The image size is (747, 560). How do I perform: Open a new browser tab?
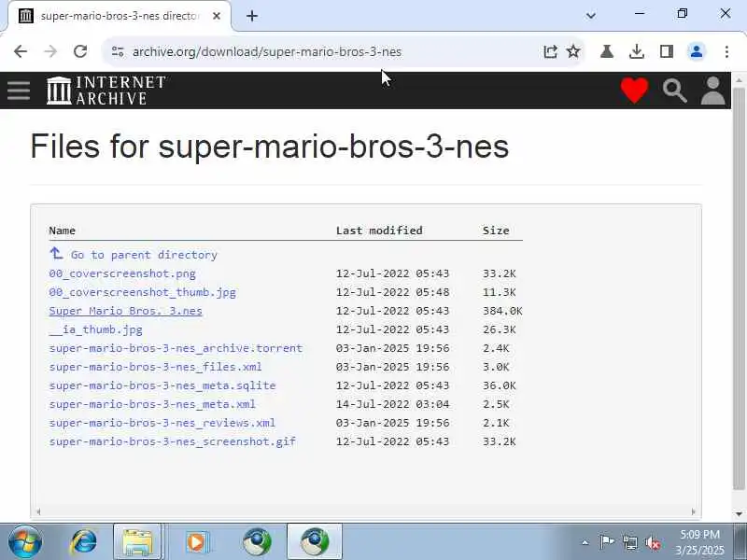252,16
